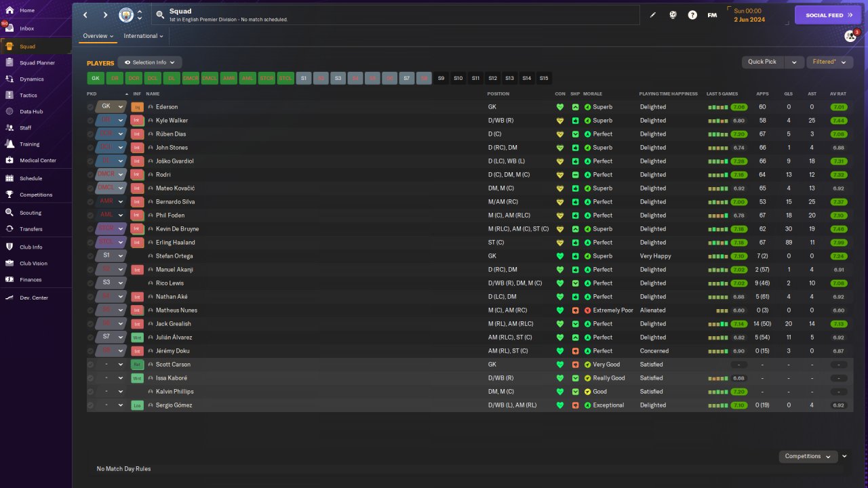Click the FM menu icon
This screenshot has height=488, width=868.
coord(712,15)
